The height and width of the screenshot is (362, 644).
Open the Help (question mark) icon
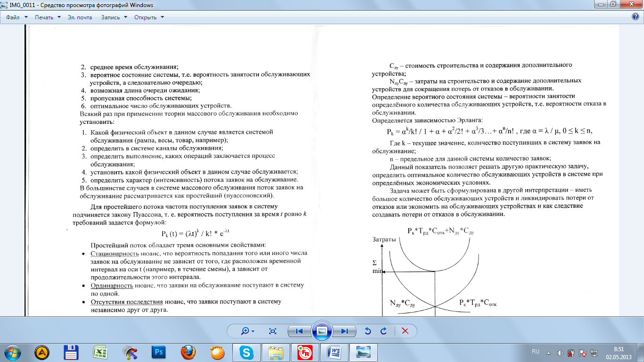[x=635, y=17]
